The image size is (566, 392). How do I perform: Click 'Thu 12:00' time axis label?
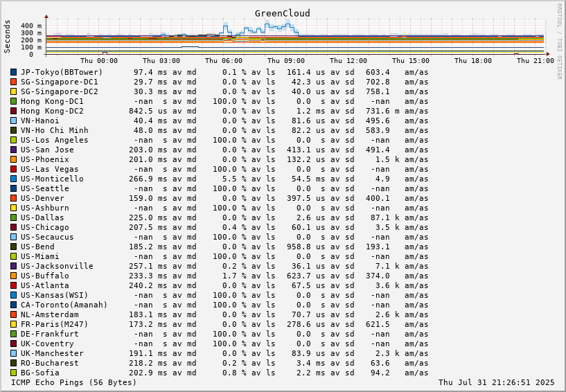click(348, 61)
